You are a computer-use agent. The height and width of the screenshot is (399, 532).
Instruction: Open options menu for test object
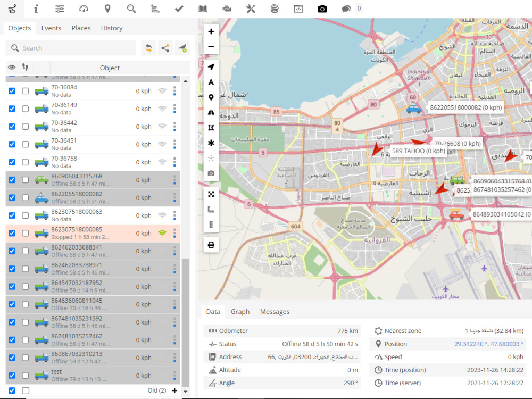pos(174,375)
